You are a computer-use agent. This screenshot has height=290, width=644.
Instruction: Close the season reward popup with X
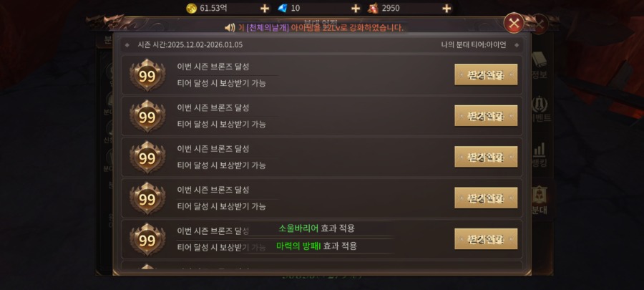[514, 23]
